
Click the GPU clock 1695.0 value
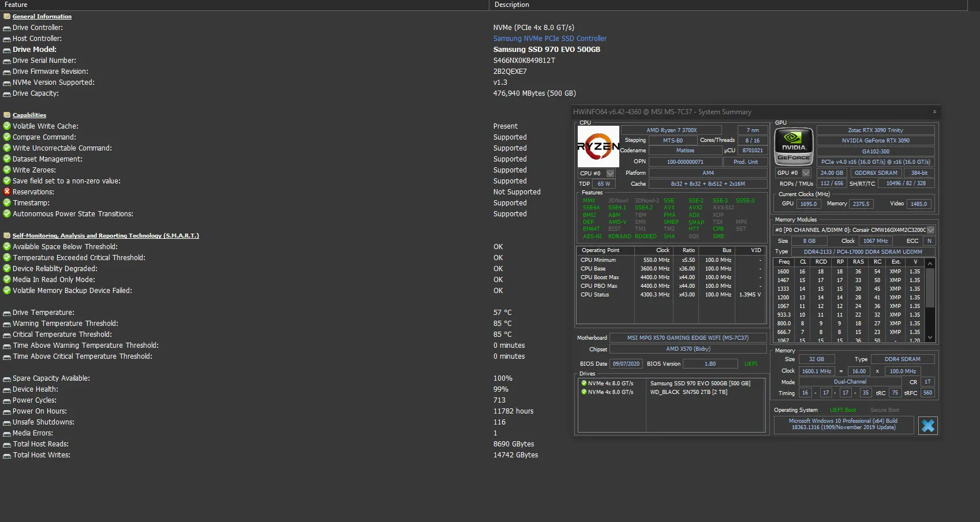tap(809, 204)
